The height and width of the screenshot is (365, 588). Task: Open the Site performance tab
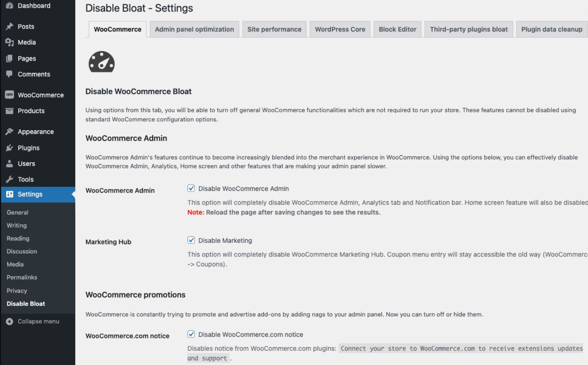click(x=274, y=29)
